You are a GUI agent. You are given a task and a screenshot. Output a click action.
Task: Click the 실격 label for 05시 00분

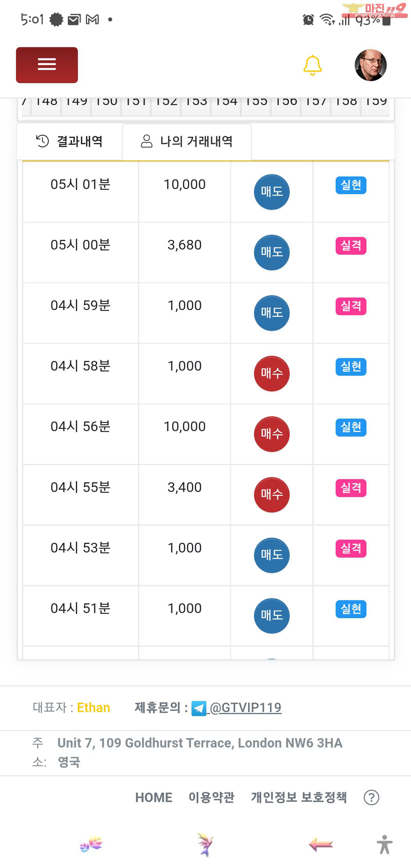click(351, 246)
